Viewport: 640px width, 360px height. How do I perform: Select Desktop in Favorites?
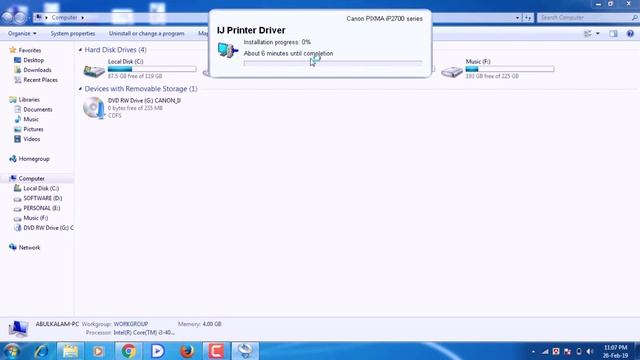[33, 60]
